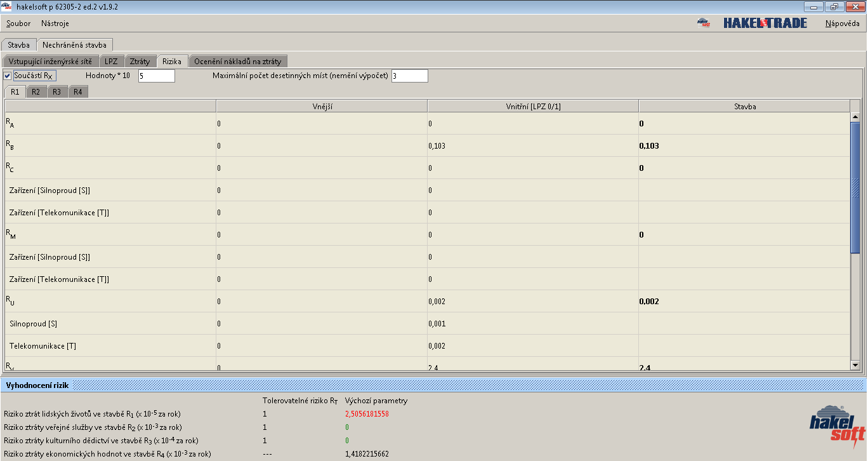Screen dimensions: 868x461
Task: Click the table scrollbar up arrow
Action: coord(855,117)
